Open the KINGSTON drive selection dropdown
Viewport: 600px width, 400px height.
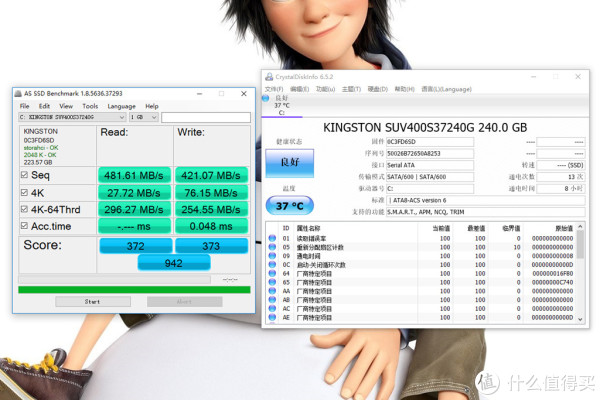click(x=72, y=117)
